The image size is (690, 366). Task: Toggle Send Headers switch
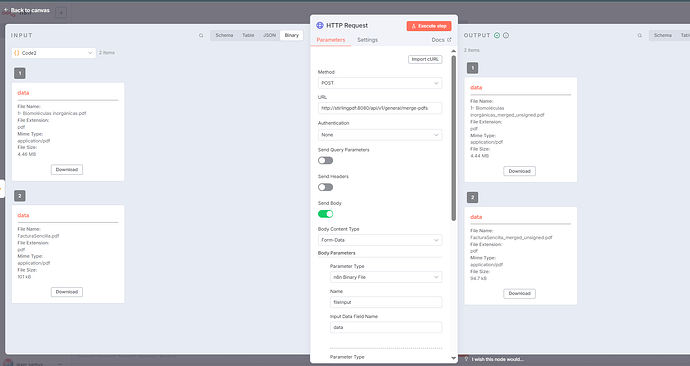point(326,187)
